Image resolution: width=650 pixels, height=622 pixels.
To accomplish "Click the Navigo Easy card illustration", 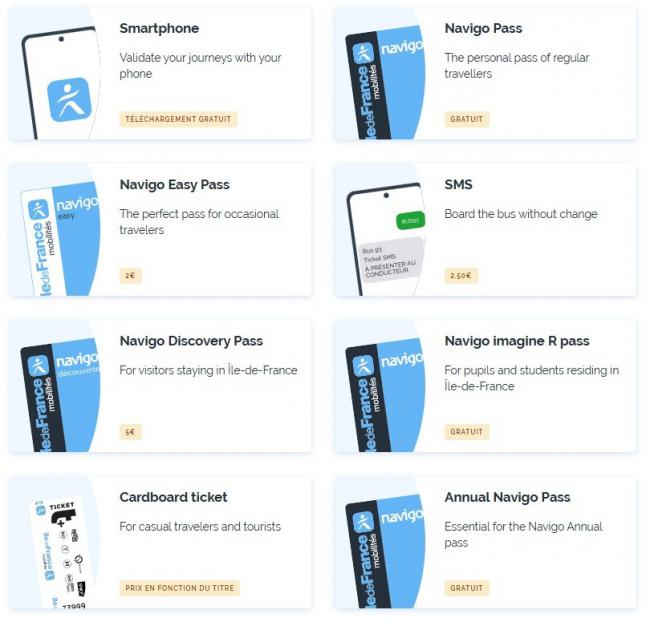I will coord(60,239).
